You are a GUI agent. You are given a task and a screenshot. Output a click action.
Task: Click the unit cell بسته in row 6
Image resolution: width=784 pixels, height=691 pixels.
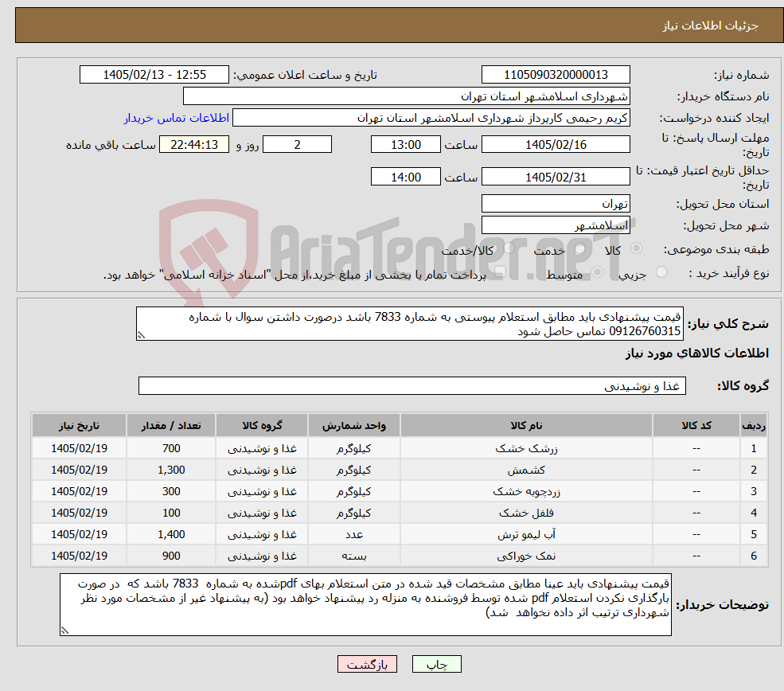[x=353, y=556]
